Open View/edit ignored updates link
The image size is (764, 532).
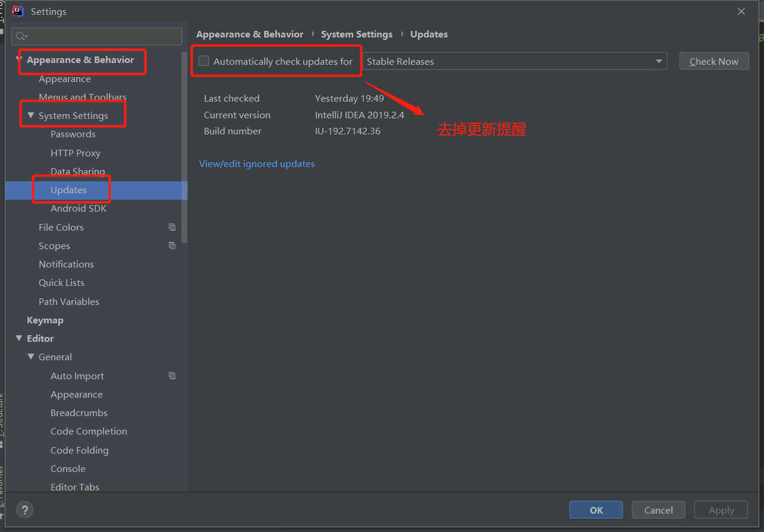[257, 163]
